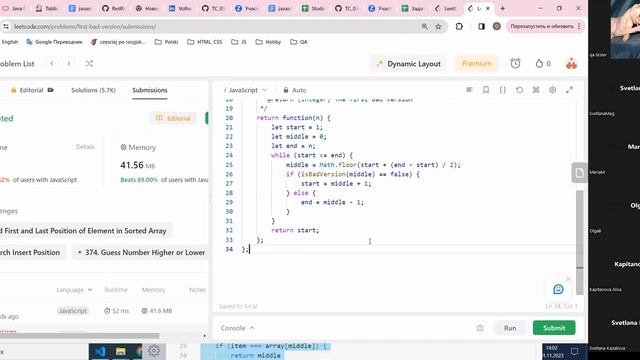This screenshot has width=640, height=360.
Task: Bookmark this page with the star icon
Action: (x=438, y=27)
